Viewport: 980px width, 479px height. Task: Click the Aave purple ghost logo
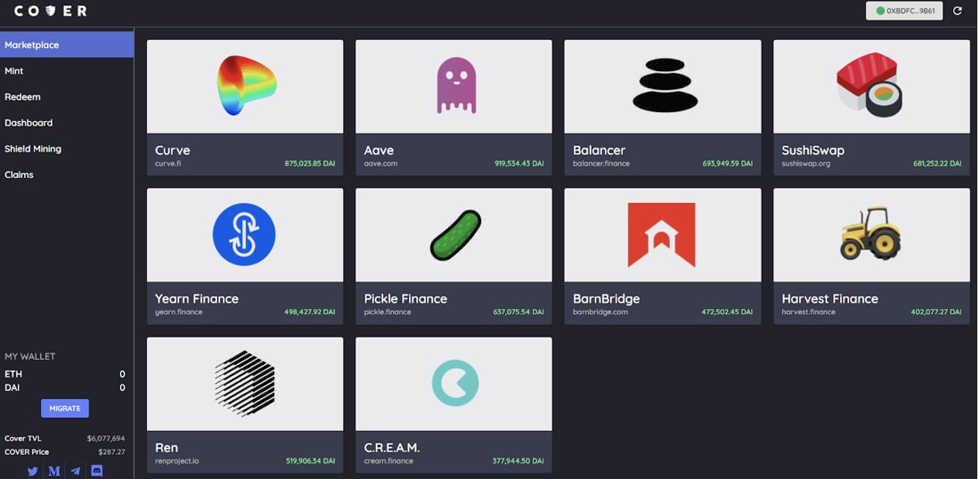455,85
